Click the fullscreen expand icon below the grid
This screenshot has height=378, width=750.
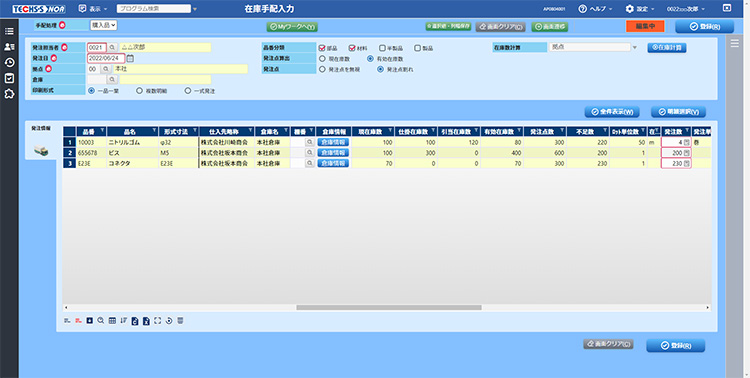tap(157, 321)
